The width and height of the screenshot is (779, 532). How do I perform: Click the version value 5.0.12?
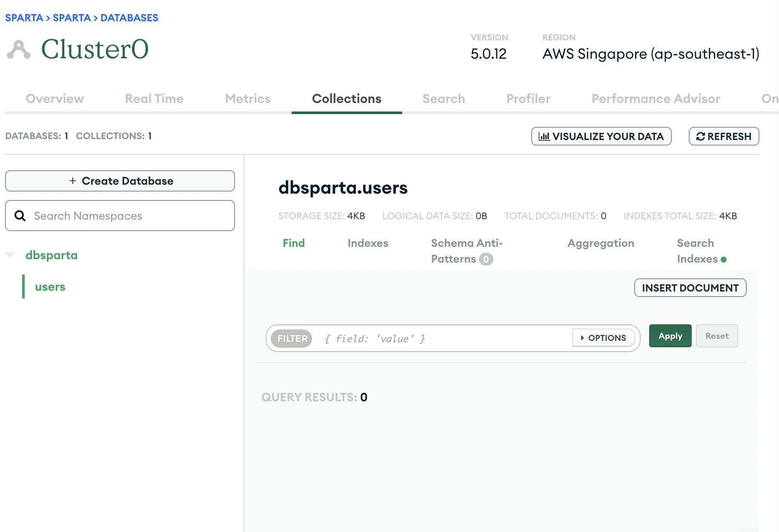(489, 54)
